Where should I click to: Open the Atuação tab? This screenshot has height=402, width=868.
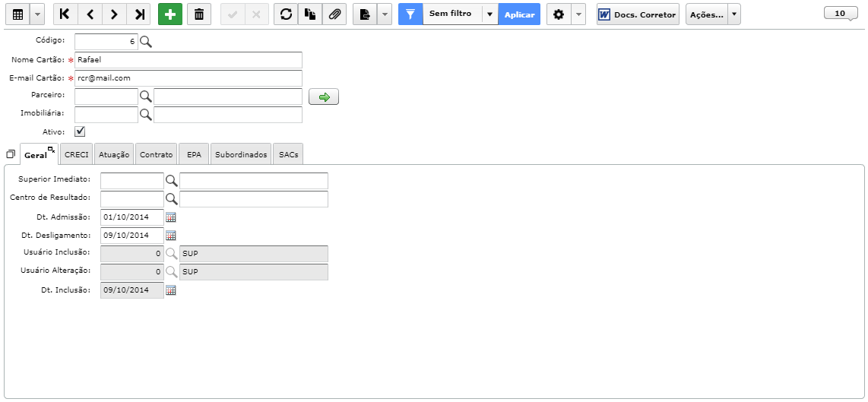[x=114, y=155]
